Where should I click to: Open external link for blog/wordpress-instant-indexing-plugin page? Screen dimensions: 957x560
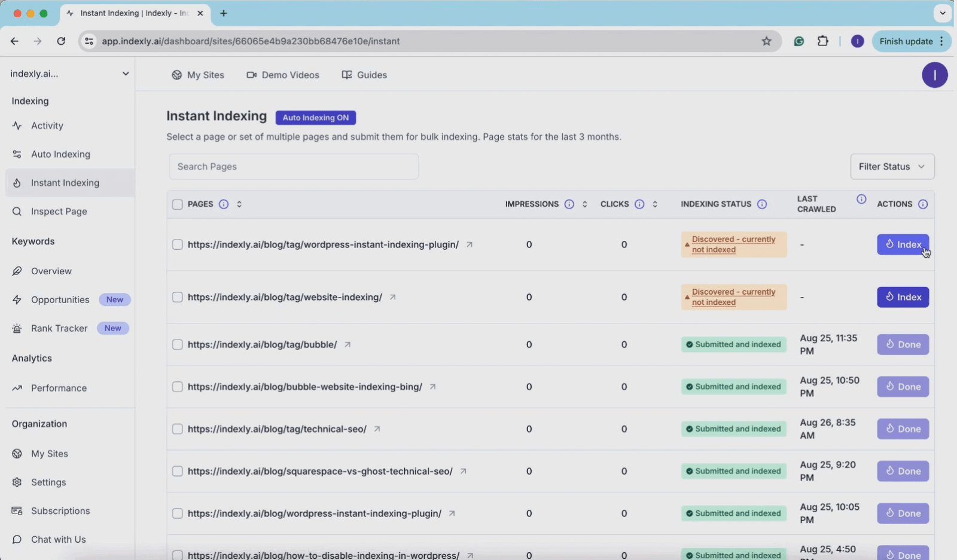tap(452, 513)
